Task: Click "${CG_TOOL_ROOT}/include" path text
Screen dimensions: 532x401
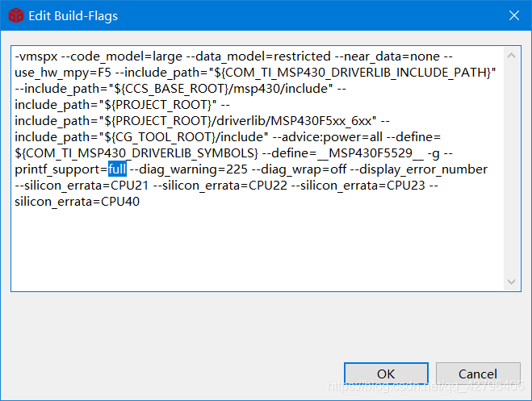Action: pyautogui.click(x=183, y=137)
